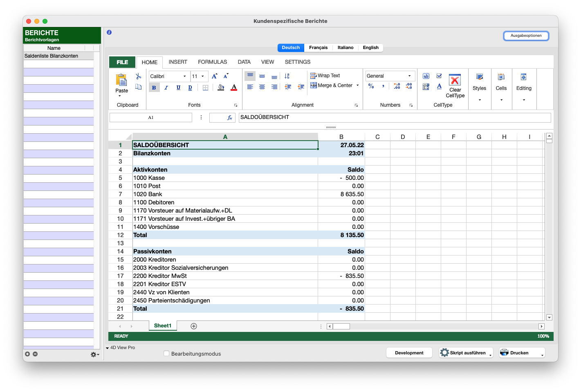Open the gear actions menu in sidebar
The image size is (581, 392).
coord(94,354)
